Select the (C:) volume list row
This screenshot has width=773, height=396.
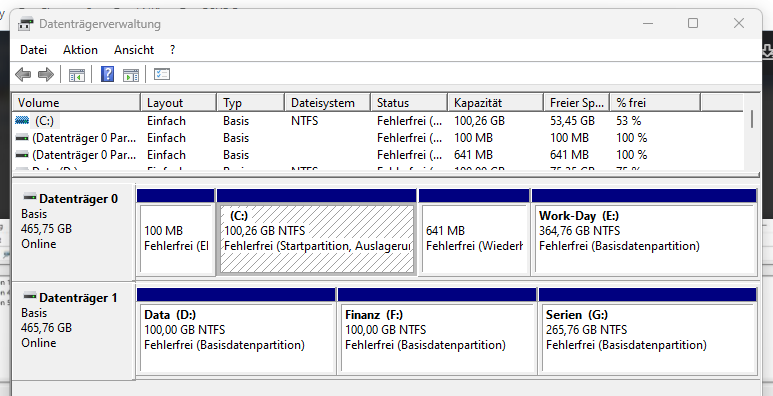click(x=378, y=121)
